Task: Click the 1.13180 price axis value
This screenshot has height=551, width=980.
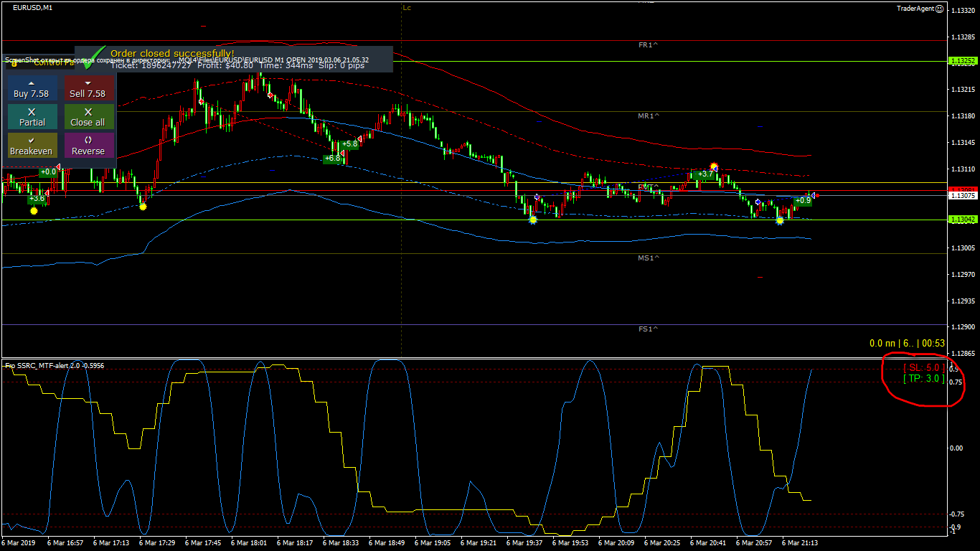Action: 962,116
